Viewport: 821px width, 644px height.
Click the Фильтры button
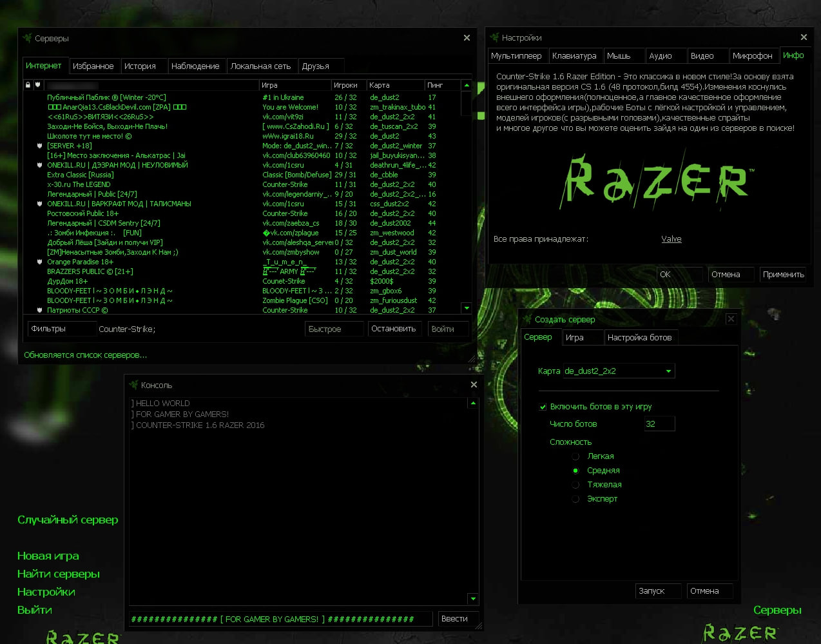(62, 329)
